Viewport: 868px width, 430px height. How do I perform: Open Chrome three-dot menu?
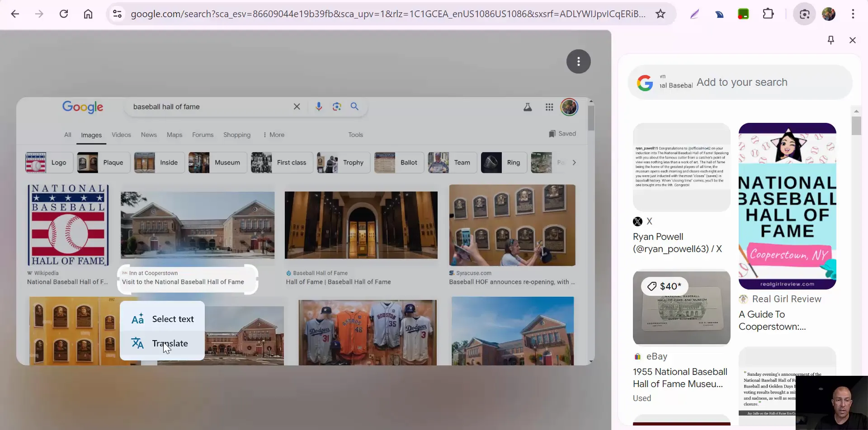pyautogui.click(x=853, y=14)
